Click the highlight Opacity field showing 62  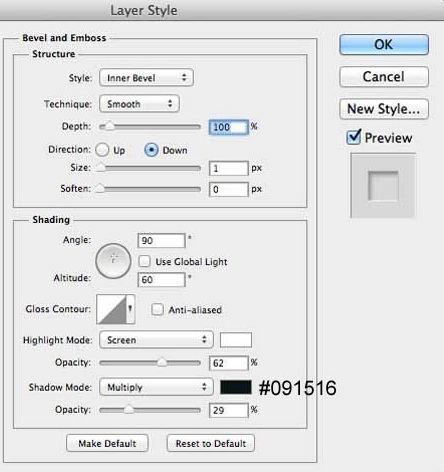tap(229, 363)
